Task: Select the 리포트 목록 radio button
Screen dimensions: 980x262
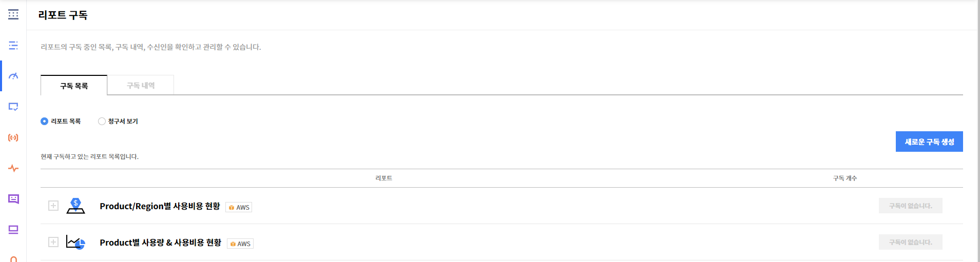Action: tap(45, 122)
